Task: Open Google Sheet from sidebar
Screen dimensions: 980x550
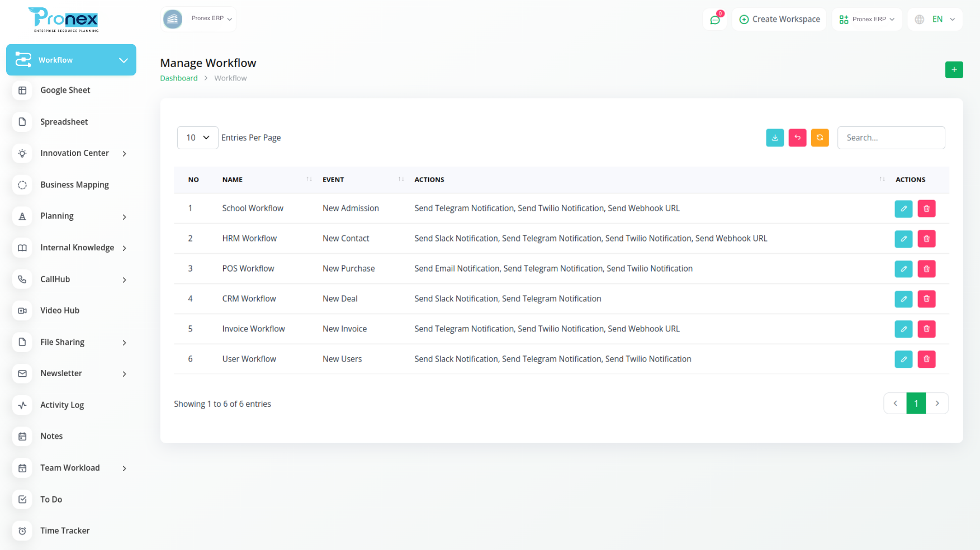Action: coord(65,91)
